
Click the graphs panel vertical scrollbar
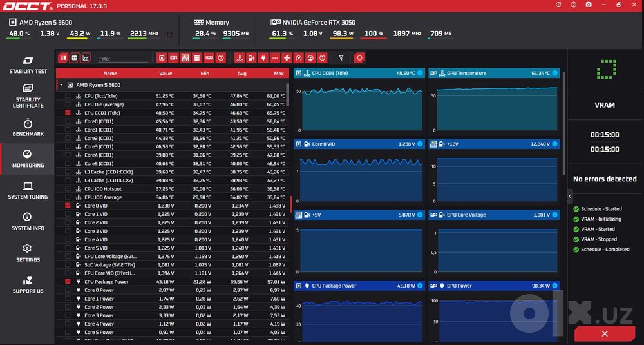(564, 123)
